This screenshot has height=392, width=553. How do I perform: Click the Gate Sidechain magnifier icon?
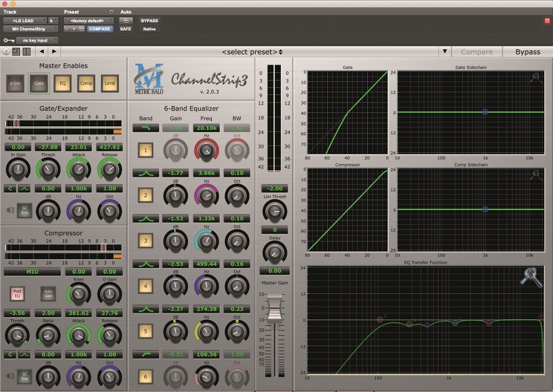click(x=536, y=78)
